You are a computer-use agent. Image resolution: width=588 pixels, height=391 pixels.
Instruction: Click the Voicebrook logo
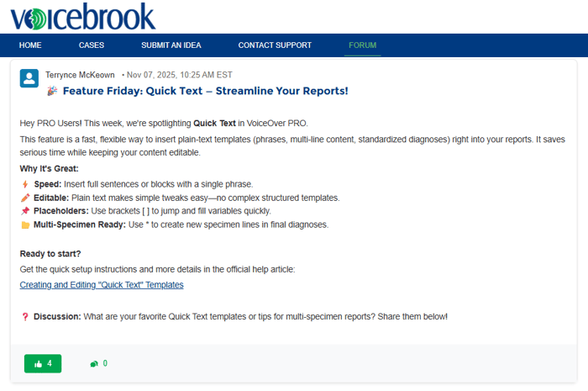tap(82, 17)
